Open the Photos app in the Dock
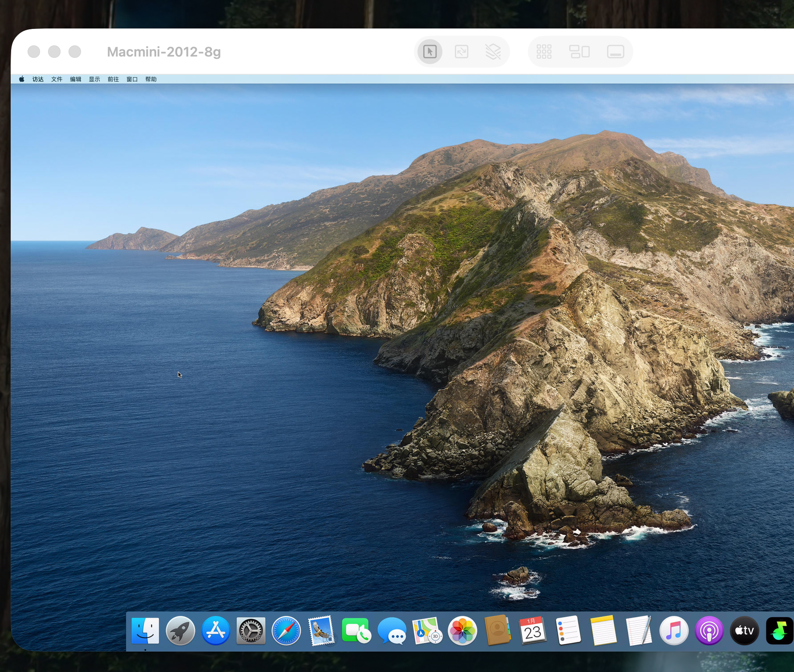This screenshot has width=794, height=672. click(462, 631)
